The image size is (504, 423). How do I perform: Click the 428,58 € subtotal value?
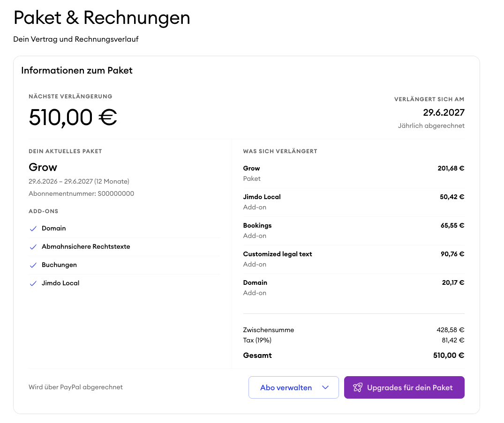coord(451,330)
